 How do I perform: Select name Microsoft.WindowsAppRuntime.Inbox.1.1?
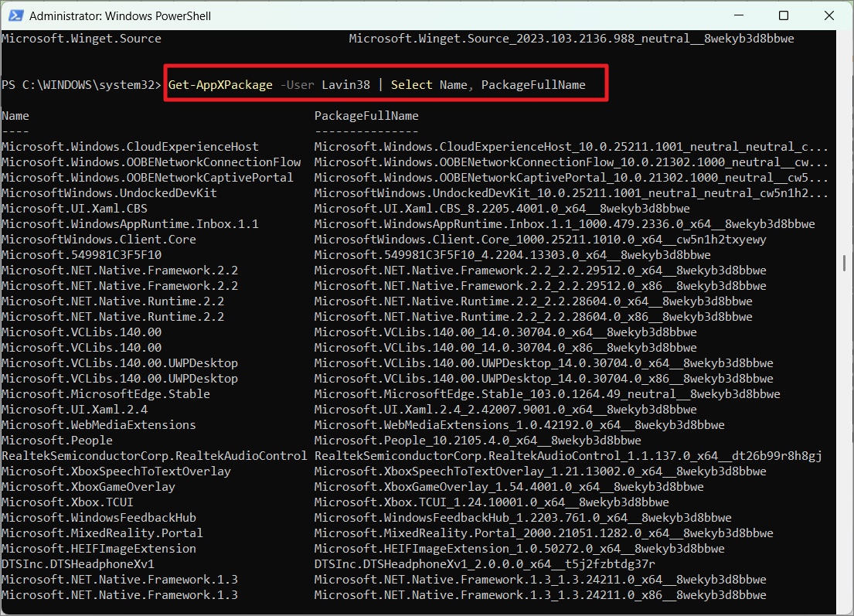(130, 224)
